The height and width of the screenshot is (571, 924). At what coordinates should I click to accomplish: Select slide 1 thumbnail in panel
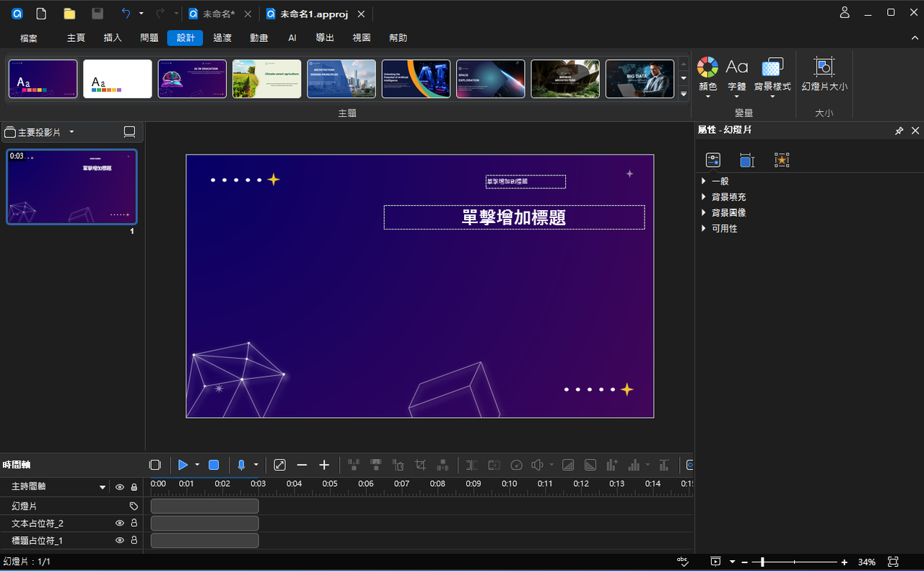71,187
